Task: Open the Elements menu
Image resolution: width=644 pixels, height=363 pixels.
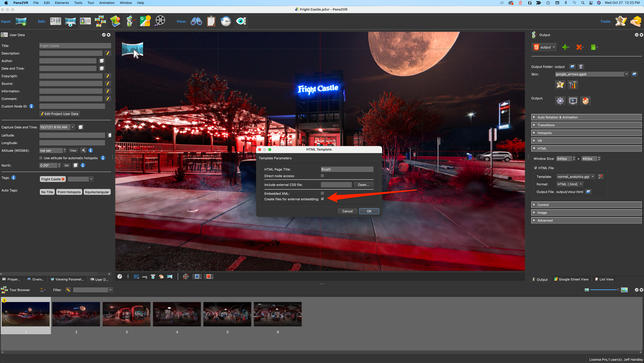Action: pos(62,3)
